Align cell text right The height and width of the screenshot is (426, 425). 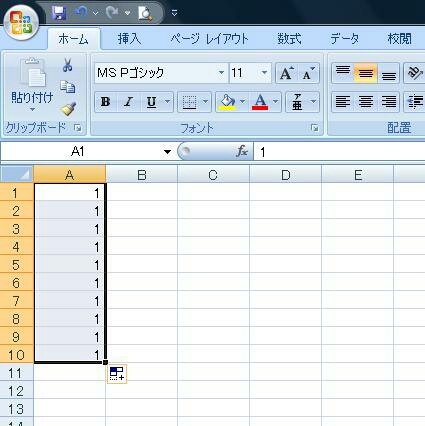388,102
